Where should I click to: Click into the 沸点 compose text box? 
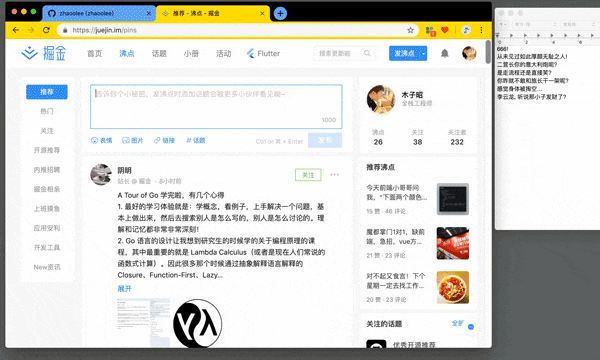(x=216, y=107)
